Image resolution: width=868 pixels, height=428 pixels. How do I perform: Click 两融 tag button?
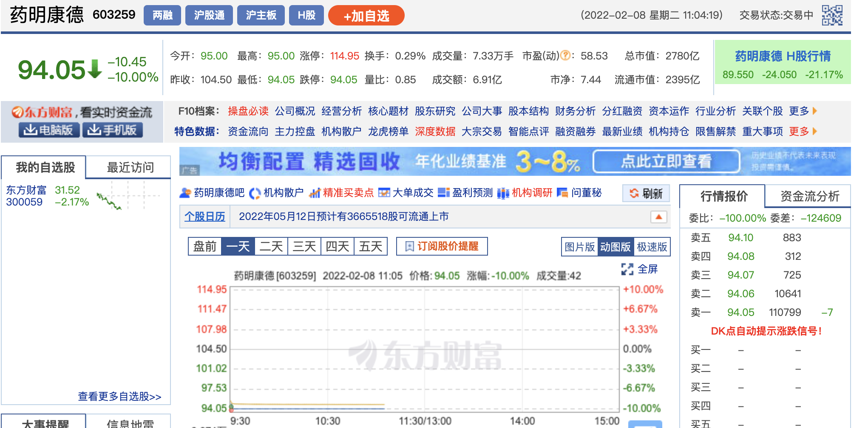pyautogui.click(x=162, y=16)
